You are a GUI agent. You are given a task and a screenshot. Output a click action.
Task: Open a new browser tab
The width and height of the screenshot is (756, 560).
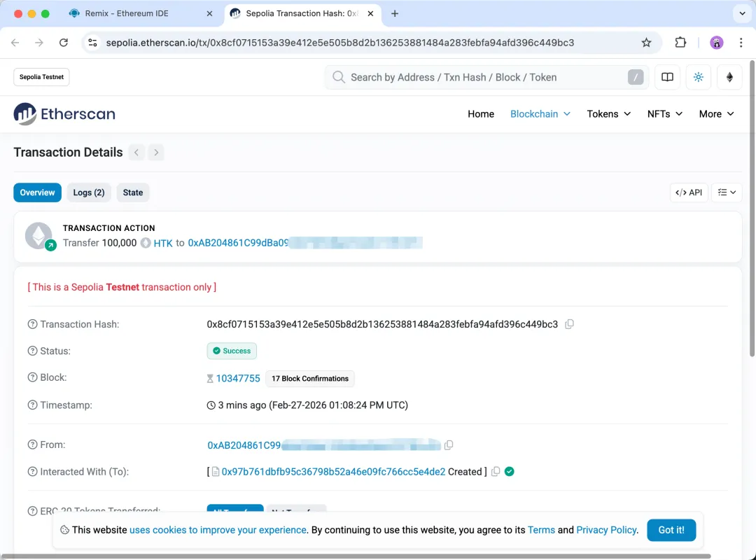[395, 13]
